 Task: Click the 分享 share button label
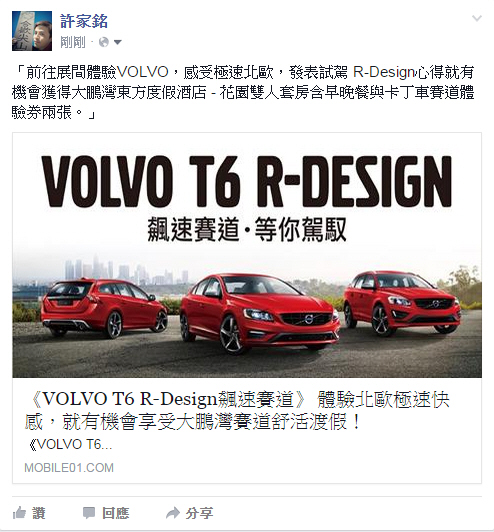pos(200,513)
